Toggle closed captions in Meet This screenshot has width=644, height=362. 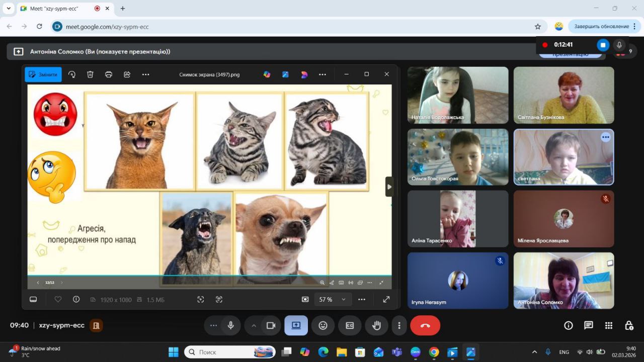tap(350, 325)
